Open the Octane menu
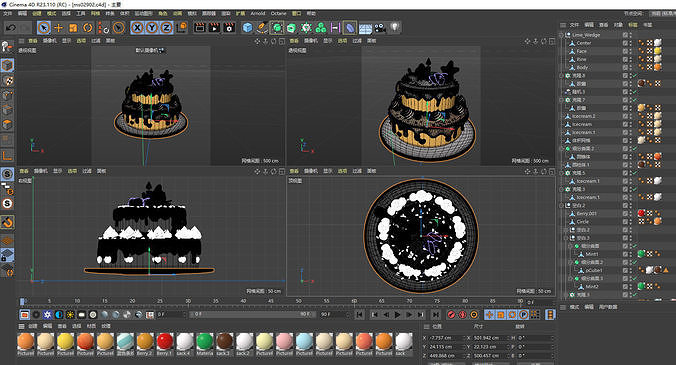Viewport: 676px width, 365px height. [x=279, y=13]
